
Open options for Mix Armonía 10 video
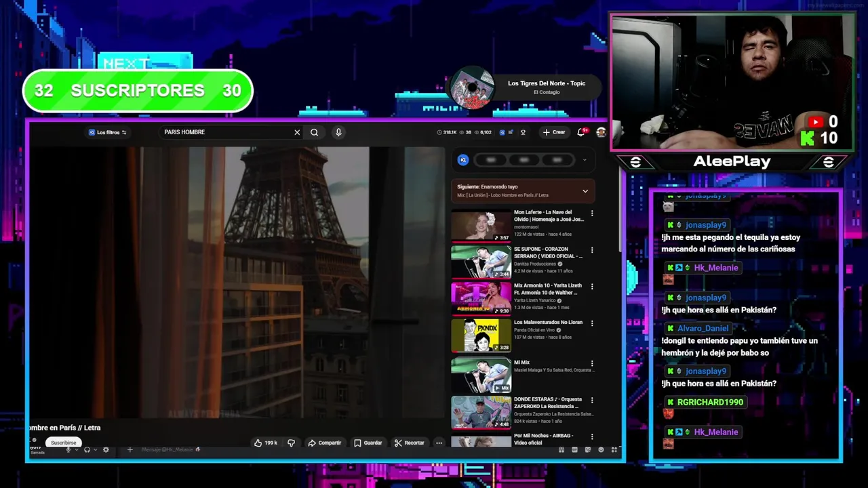pos(592,286)
